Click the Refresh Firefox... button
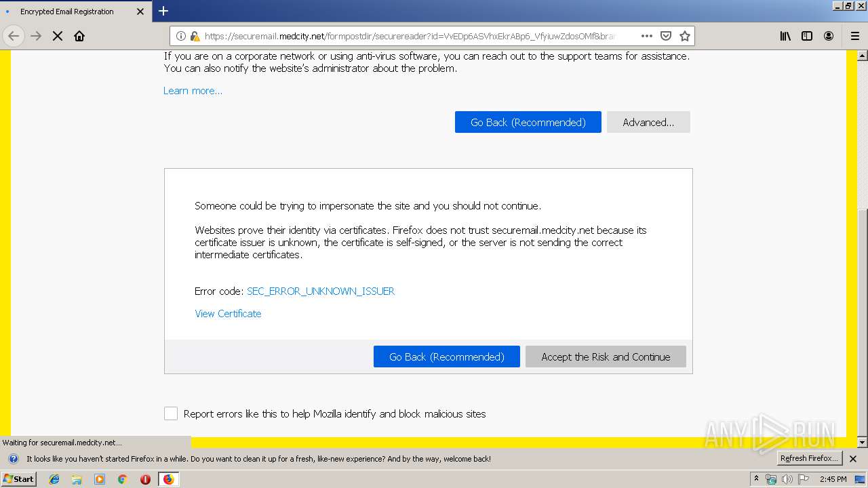Viewport: 868px width, 488px height. tap(809, 458)
